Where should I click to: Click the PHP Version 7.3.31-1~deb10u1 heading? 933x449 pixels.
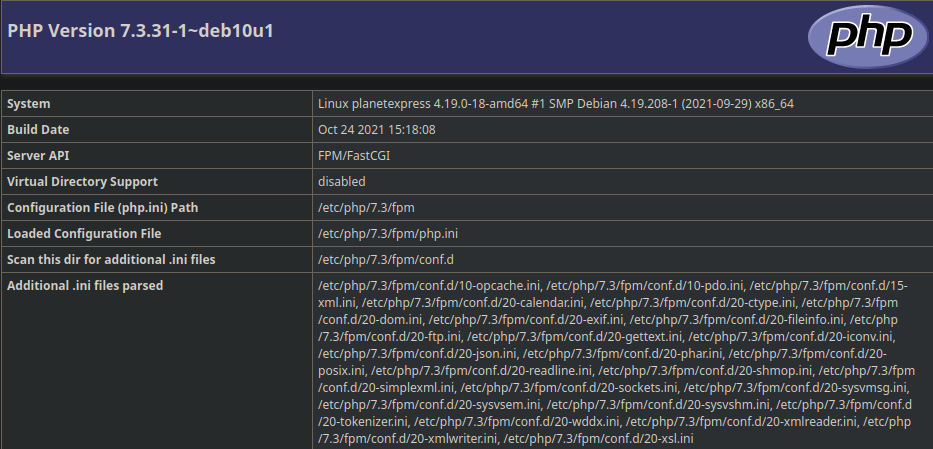tap(140, 31)
